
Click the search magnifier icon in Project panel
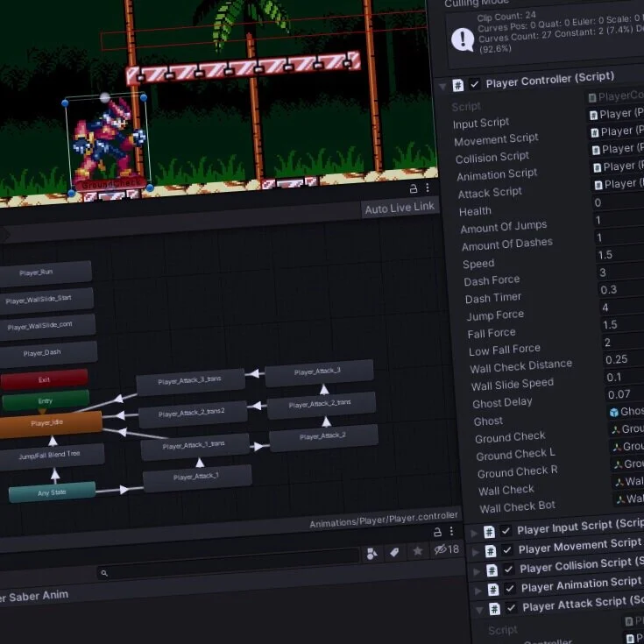(x=104, y=573)
